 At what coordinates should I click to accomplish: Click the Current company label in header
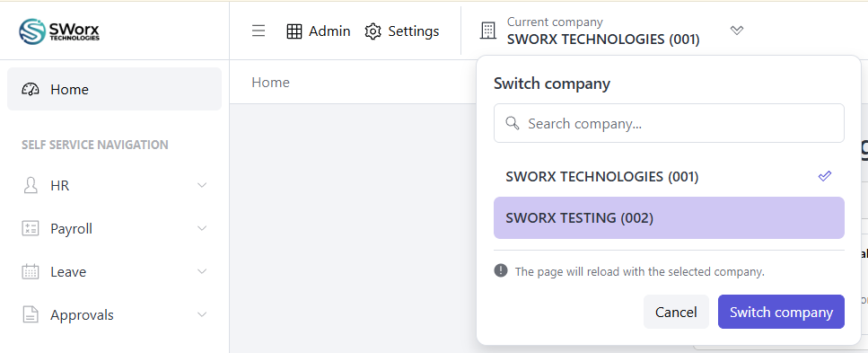[x=555, y=22]
